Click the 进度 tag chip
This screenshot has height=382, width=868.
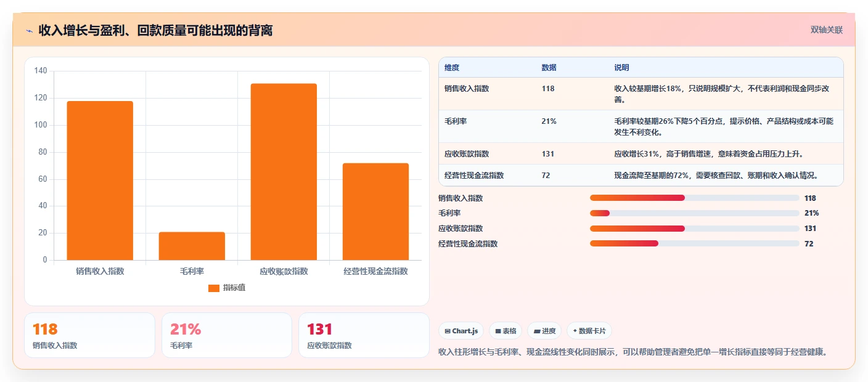[544, 331]
